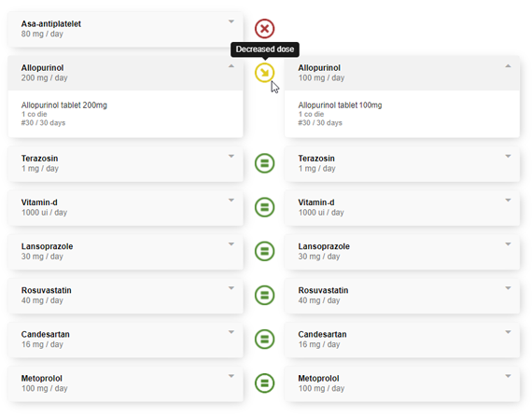Click the green equals icon for Vitamin-d

pos(264,207)
